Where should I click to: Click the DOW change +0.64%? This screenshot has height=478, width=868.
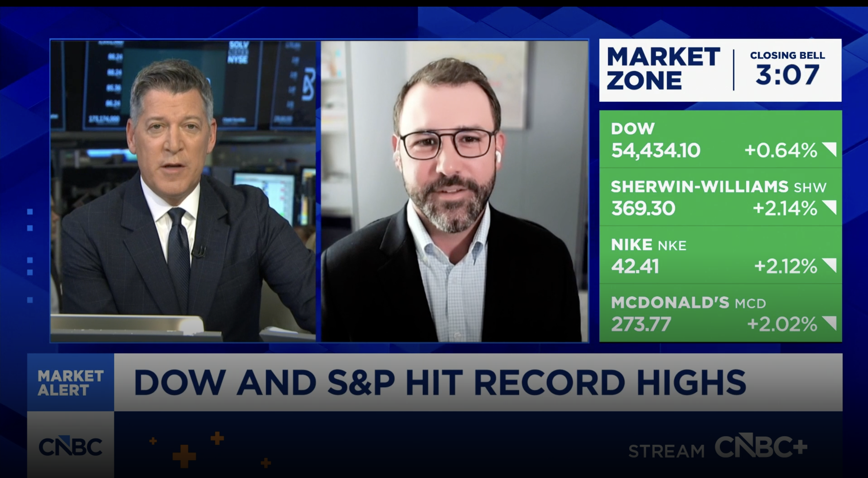(781, 150)
